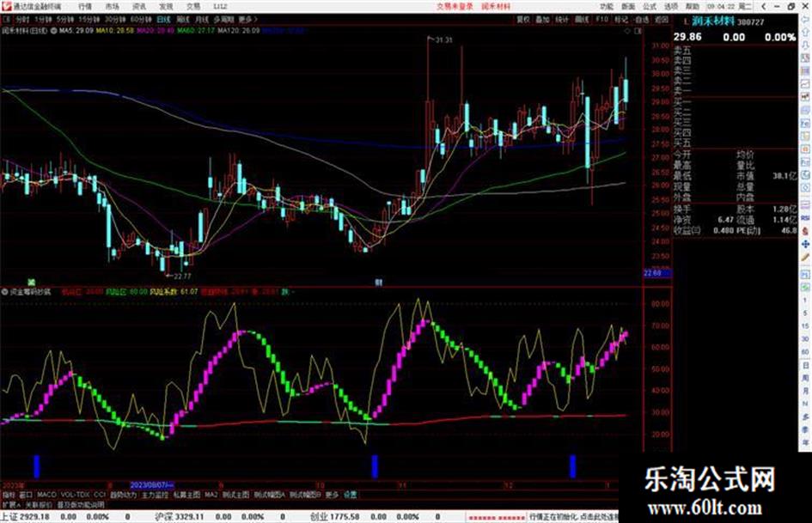Viewport: 812px width, 523px height.
Task: Select the 窗口 tab in bottom bar
Action: coord(26,495)
